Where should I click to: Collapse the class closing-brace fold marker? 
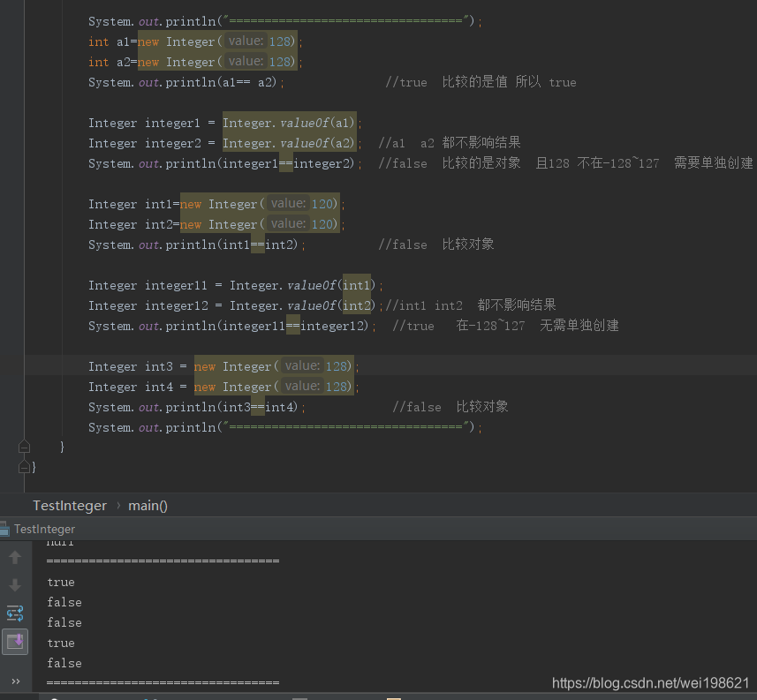(24, 467)
